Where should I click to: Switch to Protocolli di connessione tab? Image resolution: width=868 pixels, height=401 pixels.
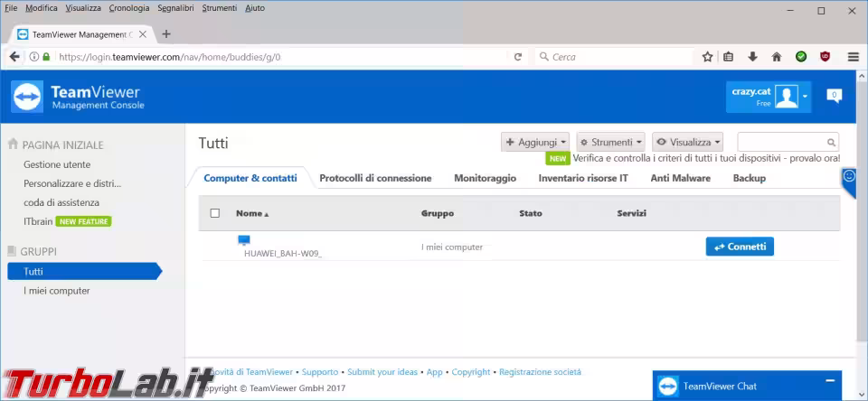pyautogui.click(x=375, y=178)
